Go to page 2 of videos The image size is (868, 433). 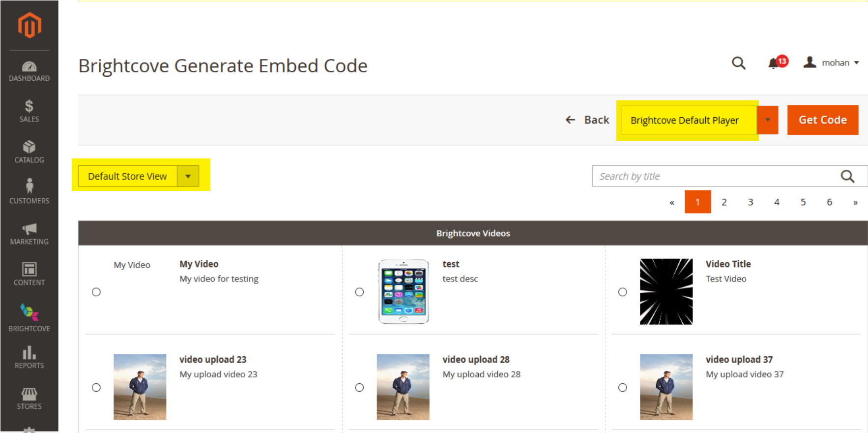[724, 202]
